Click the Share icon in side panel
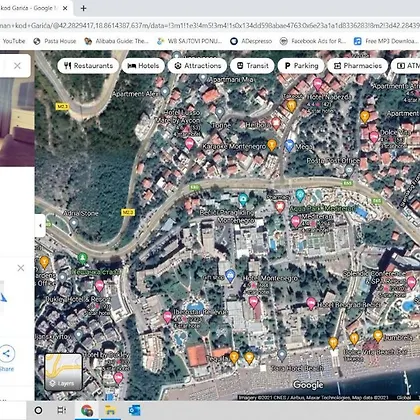Image resolution: width=420 pixels, height=420 pixels. click(x=7, y=354)
